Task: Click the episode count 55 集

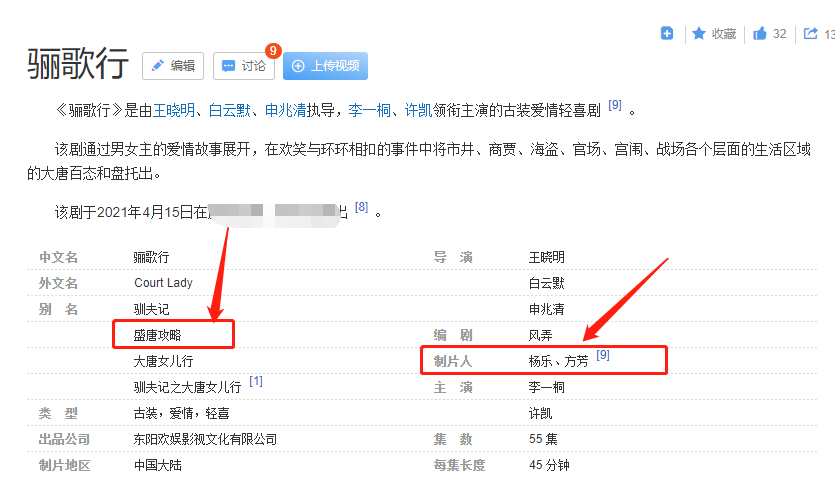Action: click(543, 439)
